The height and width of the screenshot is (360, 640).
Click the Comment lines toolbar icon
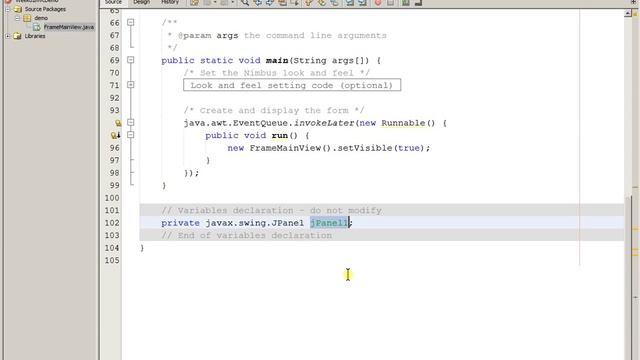405,2
